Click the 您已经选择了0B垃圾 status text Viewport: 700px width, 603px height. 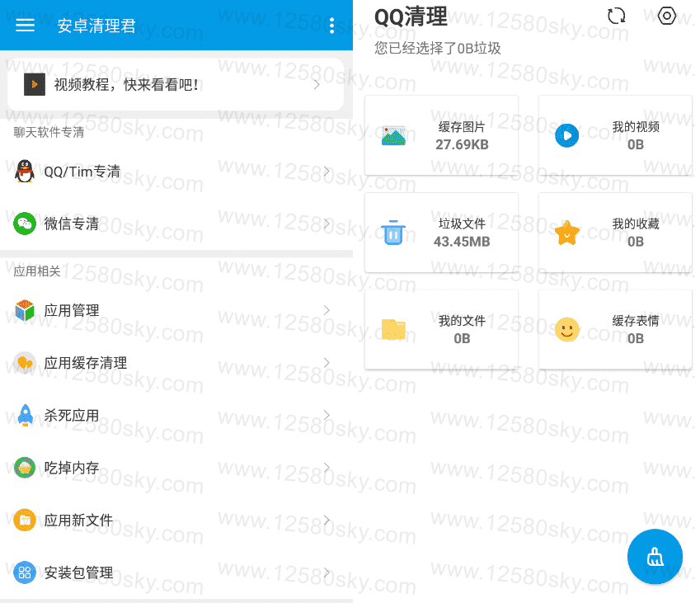438,48
